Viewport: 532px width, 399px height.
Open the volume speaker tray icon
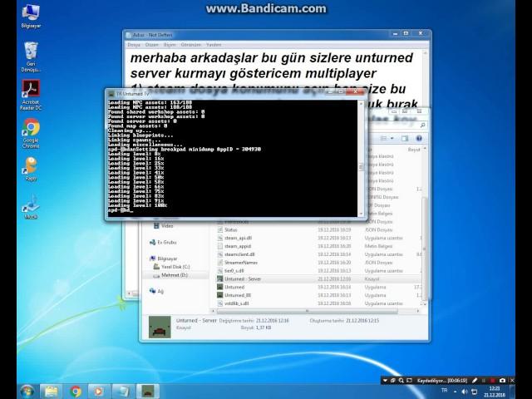(x=465, y=392)
